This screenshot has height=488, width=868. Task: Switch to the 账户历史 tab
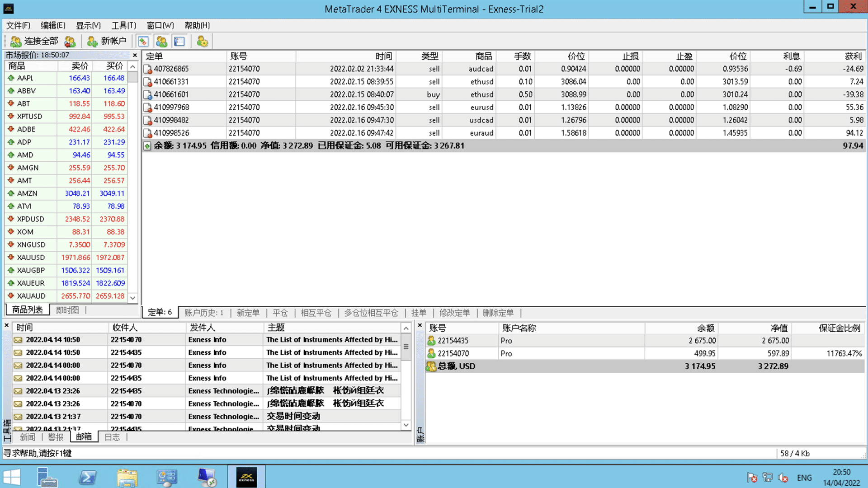(x=203, y=313)
